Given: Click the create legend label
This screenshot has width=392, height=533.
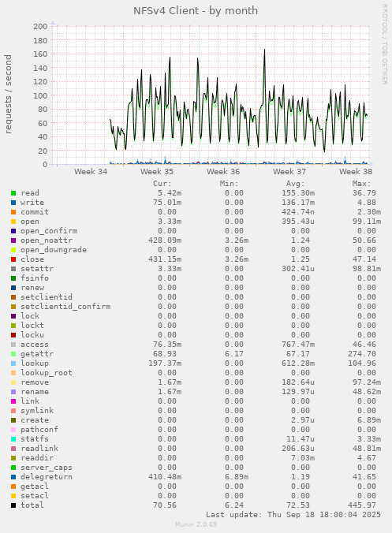Looking at the screenshot, I should click(35, 420).
